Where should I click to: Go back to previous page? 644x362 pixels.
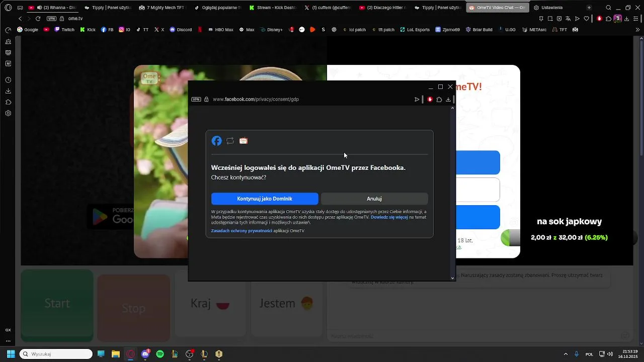(20, 19)
